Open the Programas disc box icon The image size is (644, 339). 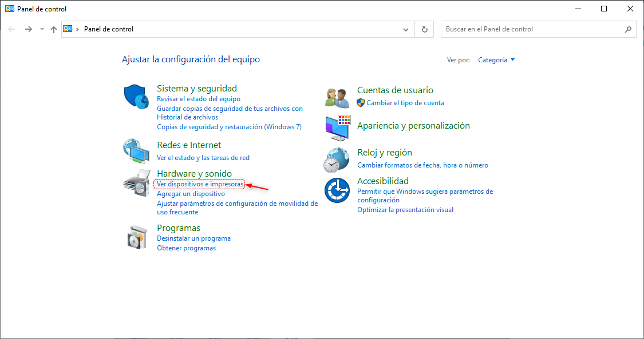136,237
